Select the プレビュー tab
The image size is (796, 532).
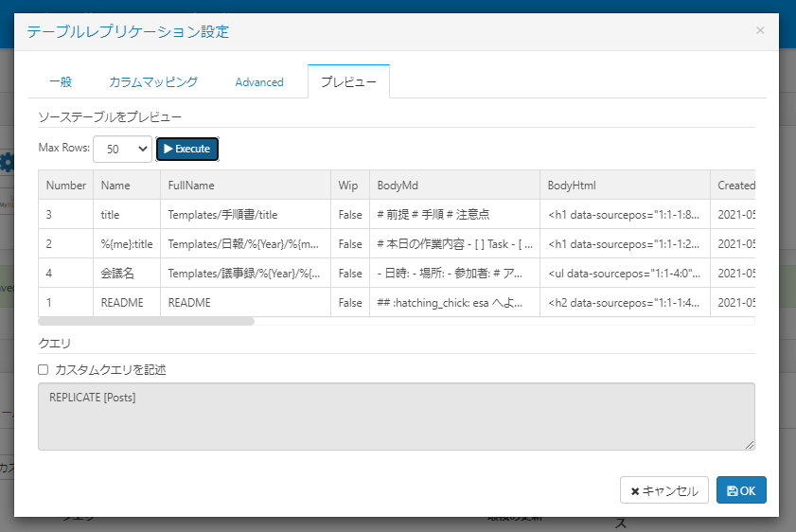click(348, 82)
